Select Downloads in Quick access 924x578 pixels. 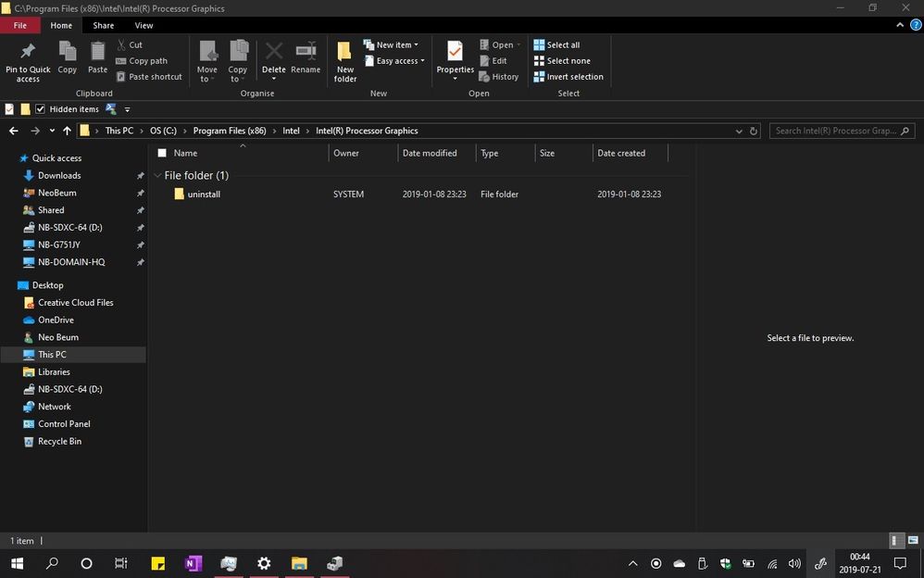pos(59,176)
